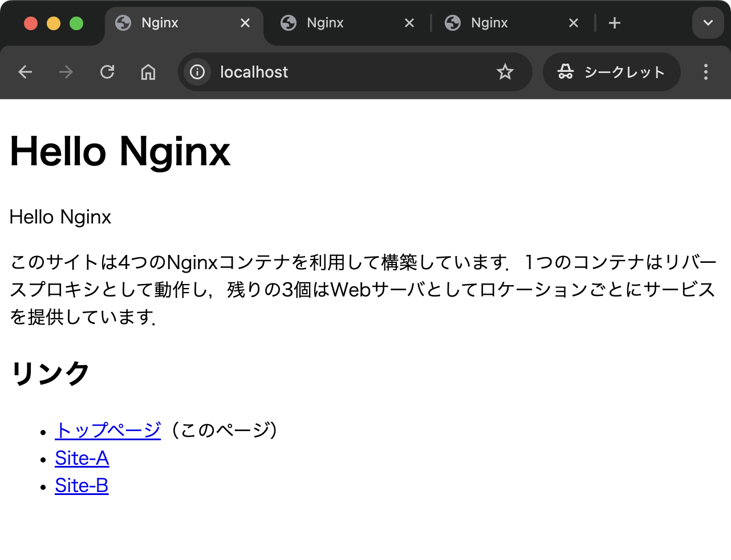This screenshot has width=731, height=560.
Task: Switch to the second Nginx tab
Action: click(x=336, y=23)
